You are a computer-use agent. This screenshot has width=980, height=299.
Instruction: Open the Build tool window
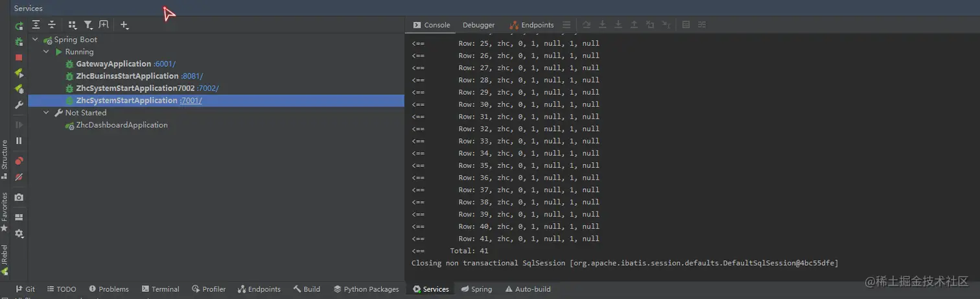(x=307, y=289)
